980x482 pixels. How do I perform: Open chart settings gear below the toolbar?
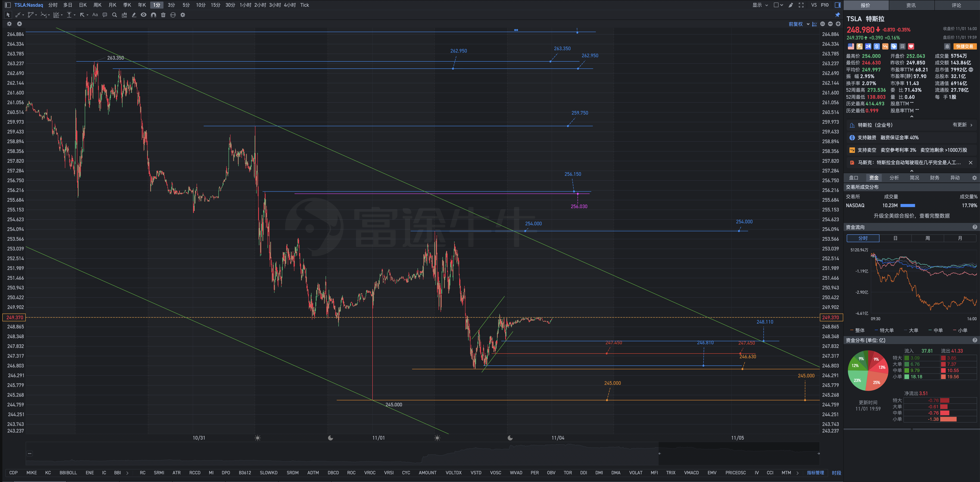pos(10,24)
